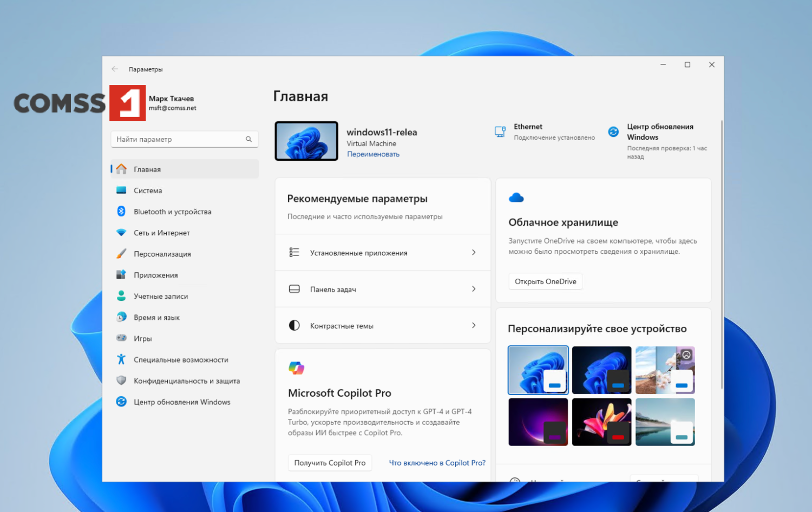Maximize the Параметры window
Viewport: 812px width, 512px height.
pyautogui.click(x=687, y=64)
